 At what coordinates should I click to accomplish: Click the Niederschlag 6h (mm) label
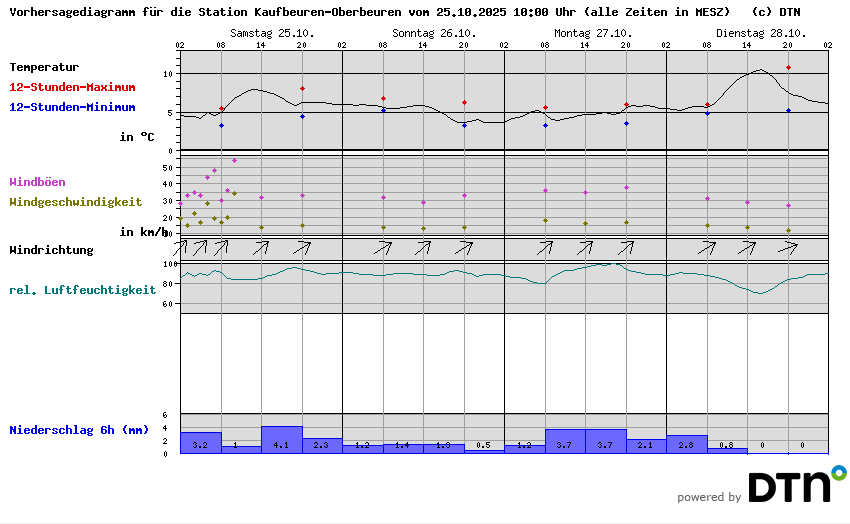[79, 430]
